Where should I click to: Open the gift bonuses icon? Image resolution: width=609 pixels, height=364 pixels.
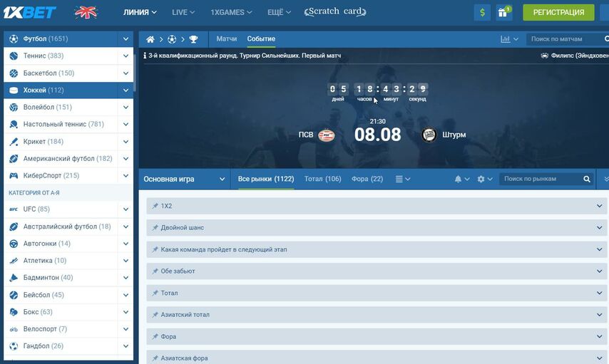coord(503,12)
